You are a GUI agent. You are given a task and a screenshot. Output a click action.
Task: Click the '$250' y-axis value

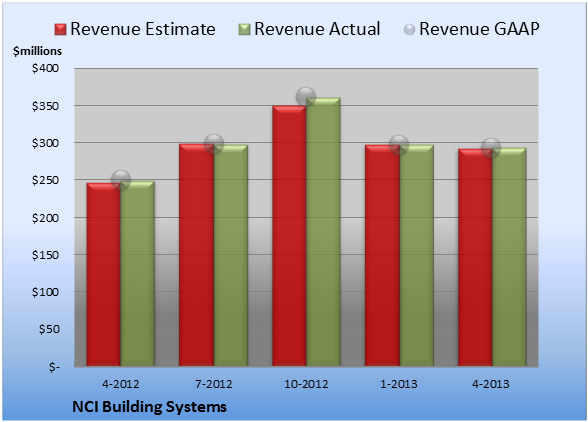[x=45, y=180]
